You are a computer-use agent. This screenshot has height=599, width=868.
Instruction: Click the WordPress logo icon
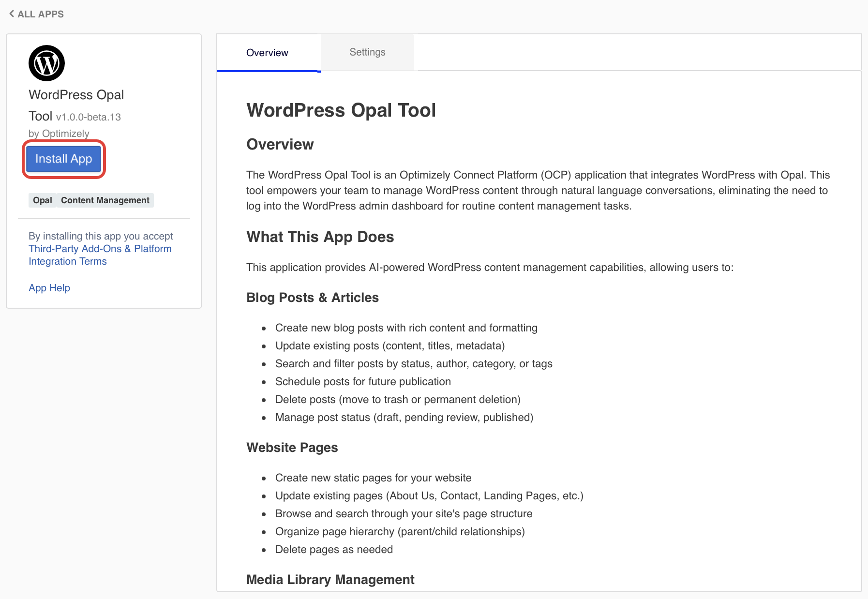pos(46,63)
